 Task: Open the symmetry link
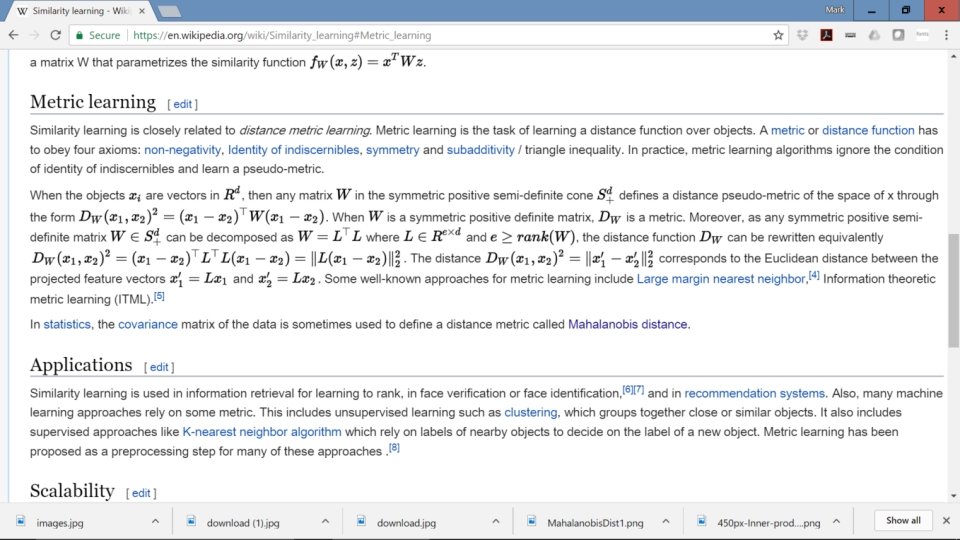coord(392,150)
